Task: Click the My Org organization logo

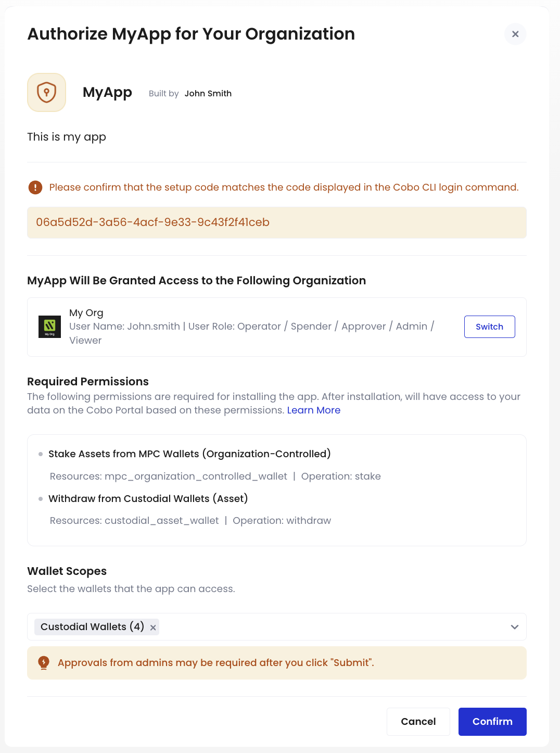Action: click(x=49, y=327)
